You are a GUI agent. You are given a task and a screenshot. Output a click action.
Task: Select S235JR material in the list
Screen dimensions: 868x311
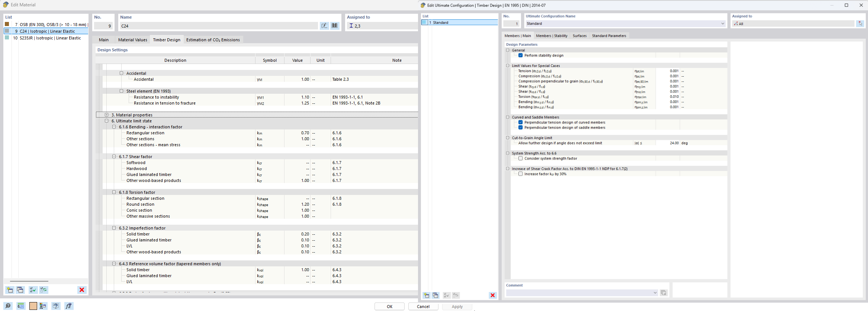coord(50,38)
